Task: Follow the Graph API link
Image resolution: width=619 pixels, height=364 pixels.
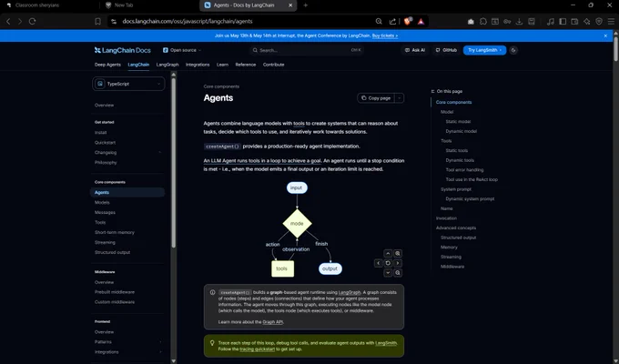Action: click(273, 322)
